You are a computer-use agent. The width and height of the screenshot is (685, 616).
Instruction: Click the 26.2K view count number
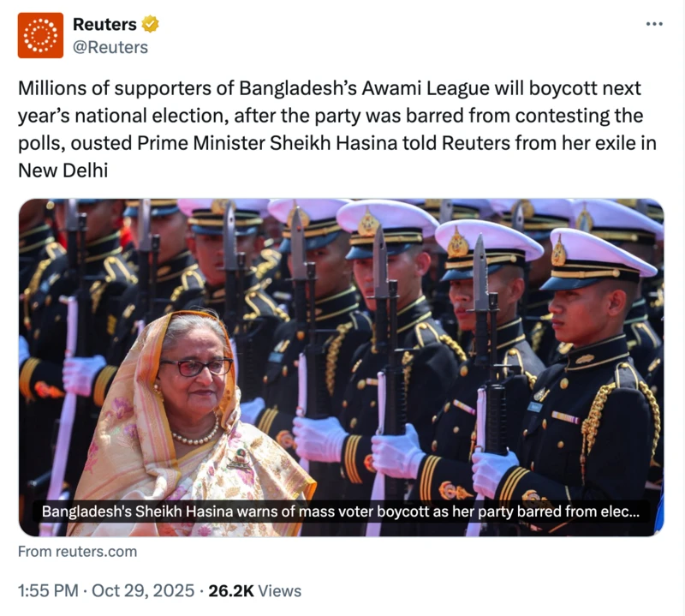tap(233, 590)
